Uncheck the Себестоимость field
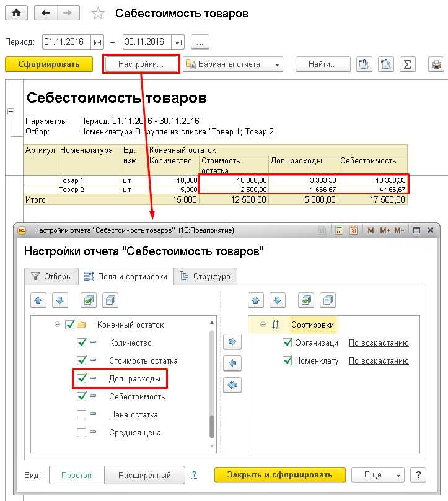This screenshot has height=501, width=448. click(82, 396)
